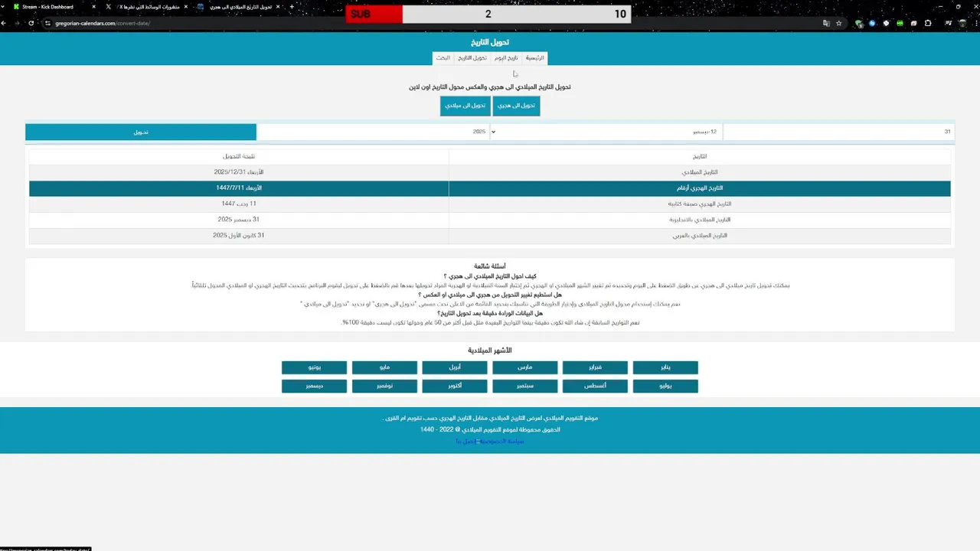Image resolution: width=980 pixels, height=551 pixels.
Task: Close the X posts tab
Action: [x=185, y=7]
